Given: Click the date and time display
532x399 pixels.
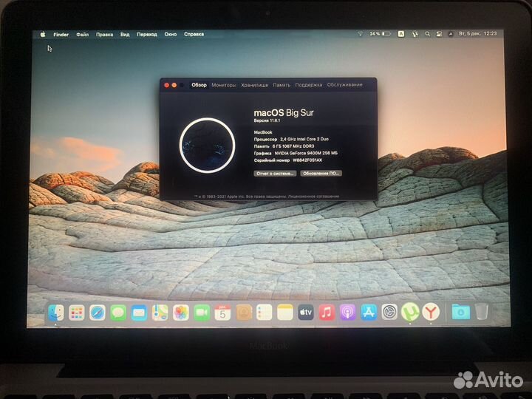Looking at the screenshot, I should (478, 33).
